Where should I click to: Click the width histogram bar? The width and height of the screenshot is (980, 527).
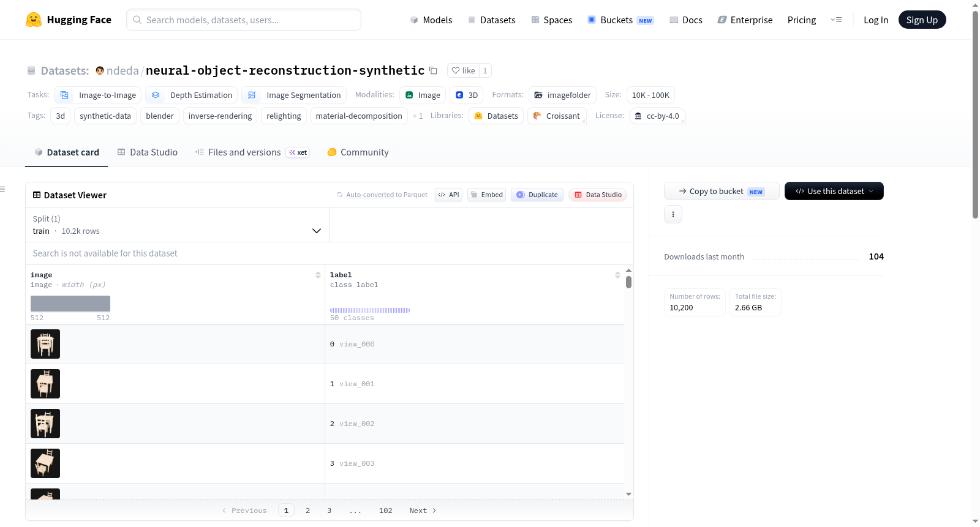pos(70,304)
